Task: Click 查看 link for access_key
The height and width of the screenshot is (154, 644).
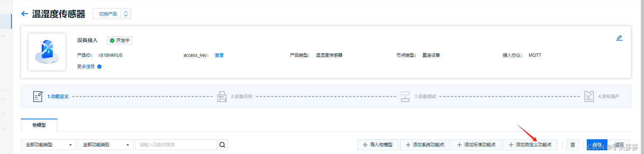Action: [x=219, y=55]
